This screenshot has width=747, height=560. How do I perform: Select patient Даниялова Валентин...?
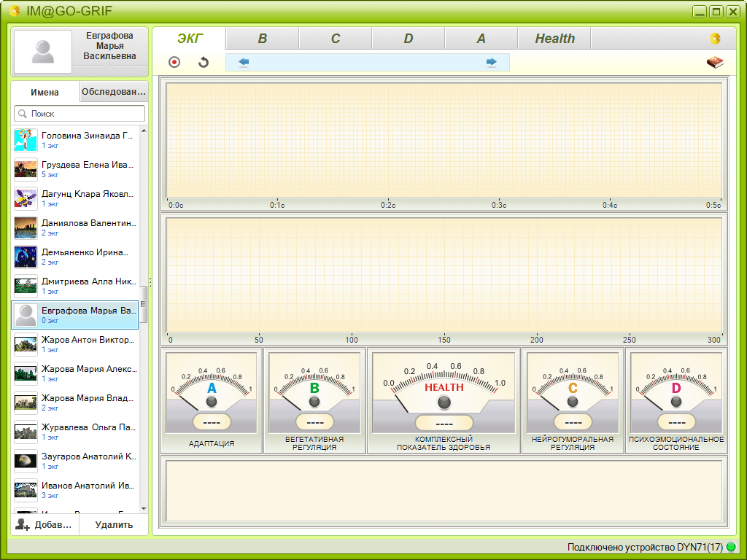[75, 227]
